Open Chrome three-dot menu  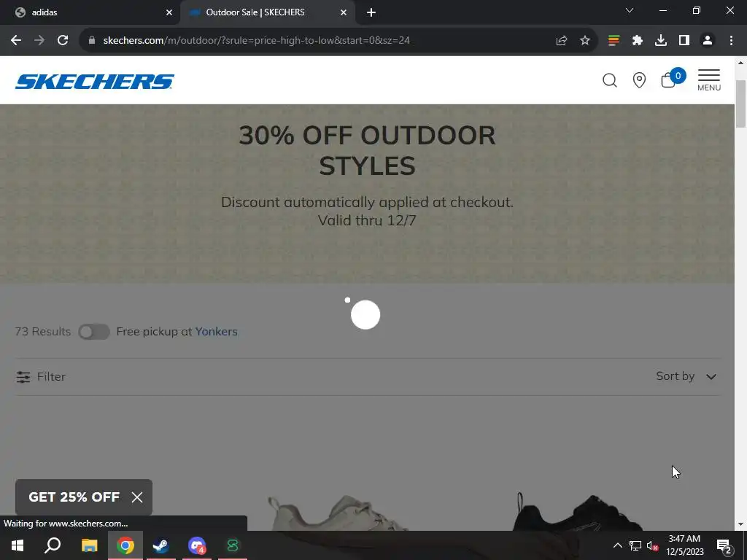[x=731, y=41]
